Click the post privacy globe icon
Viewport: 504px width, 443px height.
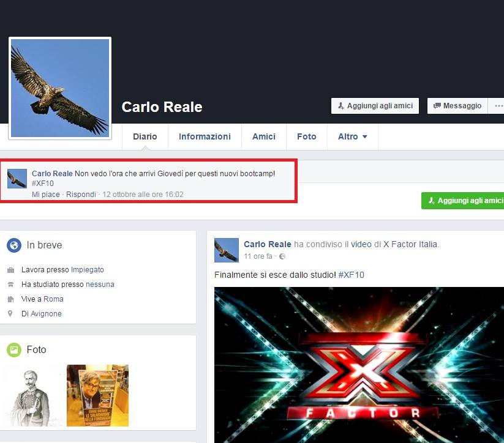pos(282,256)
